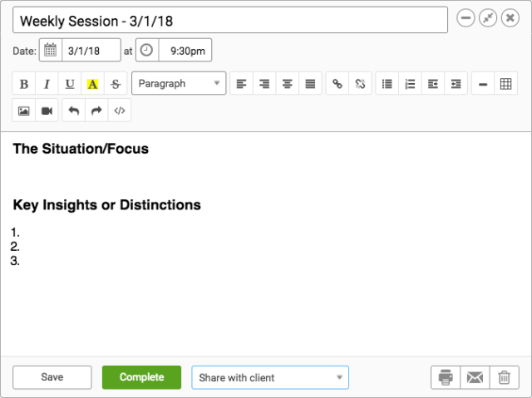The height and width of the screenshot is (398, 532).
Task: Insert a hyperlink
Action: [337, 83]
